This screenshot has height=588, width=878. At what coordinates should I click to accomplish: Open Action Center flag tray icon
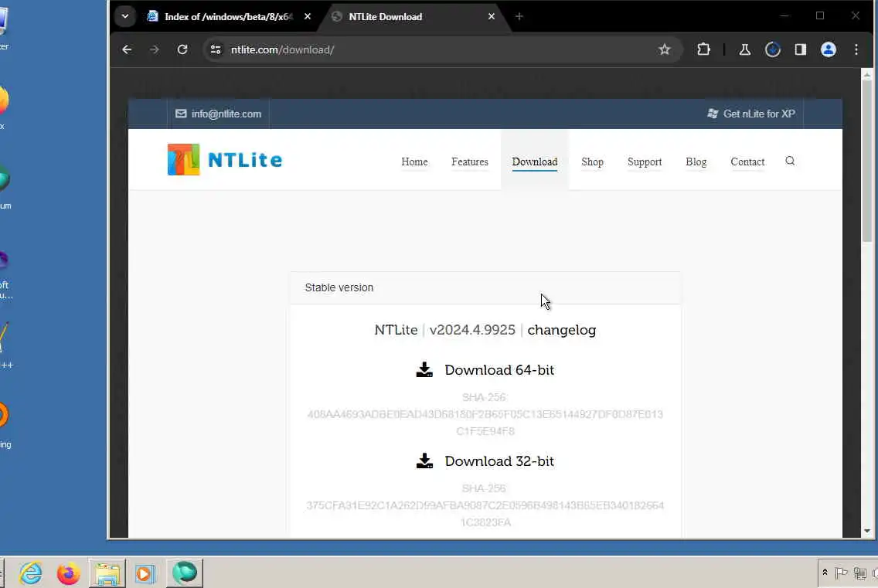tap(841, 573)
